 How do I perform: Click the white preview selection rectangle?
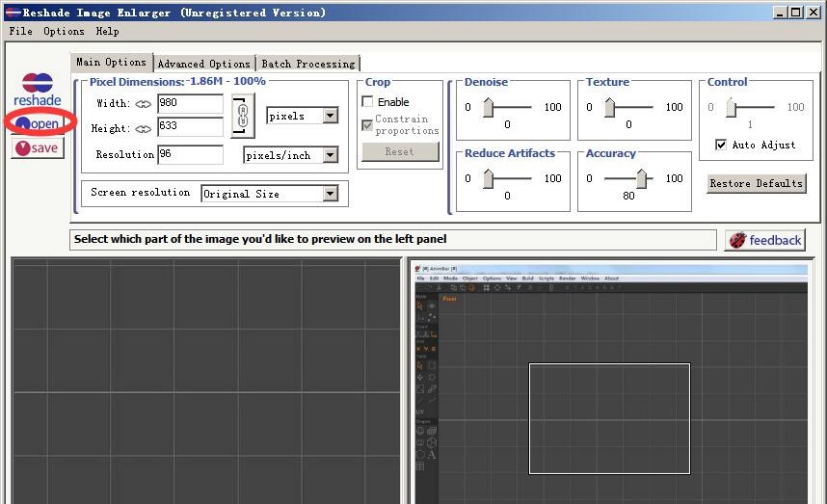click(x=609, y=418)
